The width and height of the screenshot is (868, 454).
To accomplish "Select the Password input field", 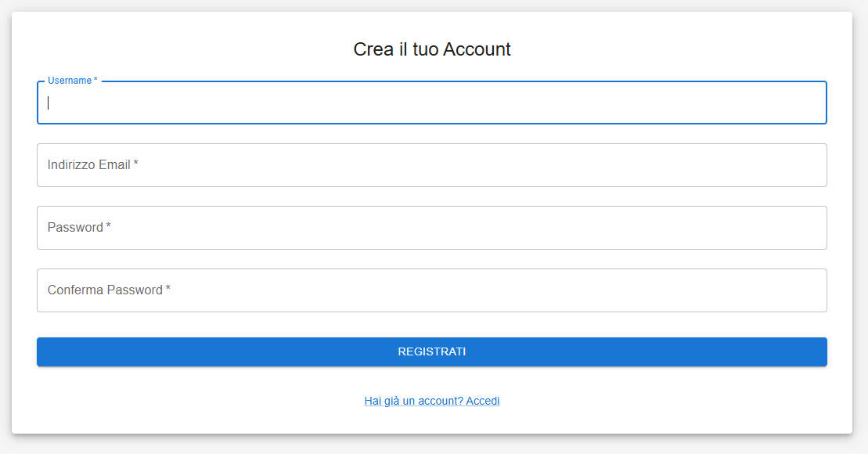I will pos(432,228).
